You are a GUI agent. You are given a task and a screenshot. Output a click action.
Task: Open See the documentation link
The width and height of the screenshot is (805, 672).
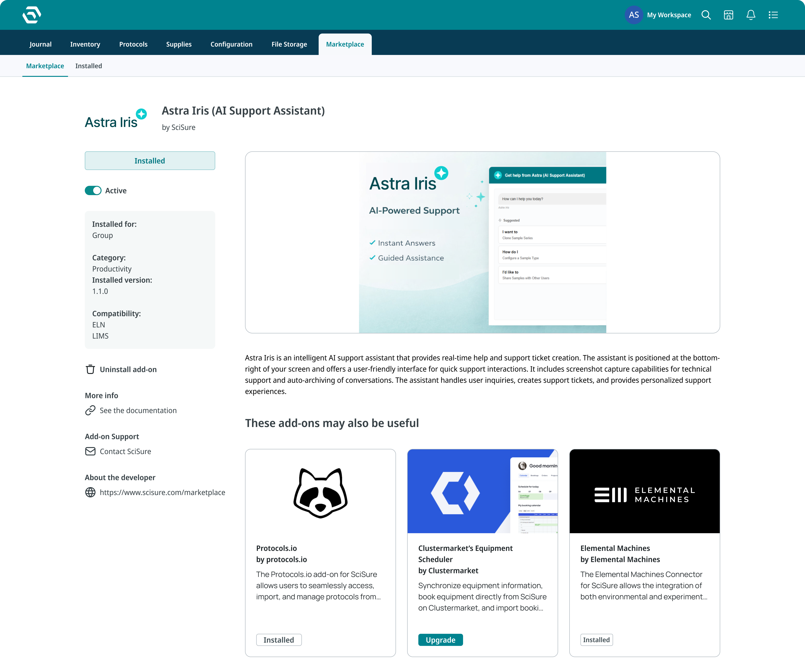coord(138,410)
